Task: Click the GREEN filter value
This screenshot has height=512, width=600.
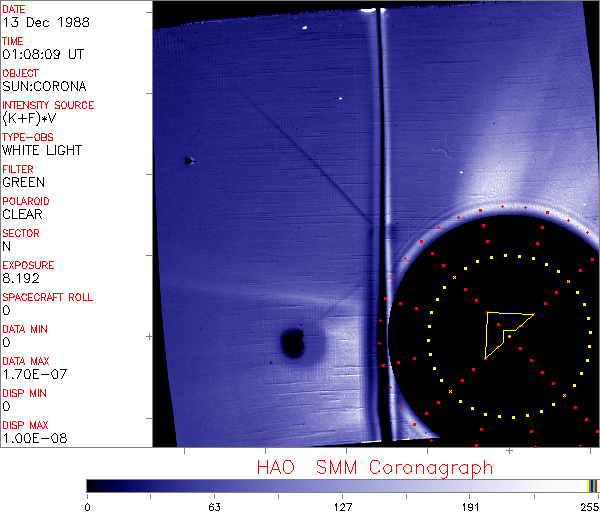Action: coord(23,182)
